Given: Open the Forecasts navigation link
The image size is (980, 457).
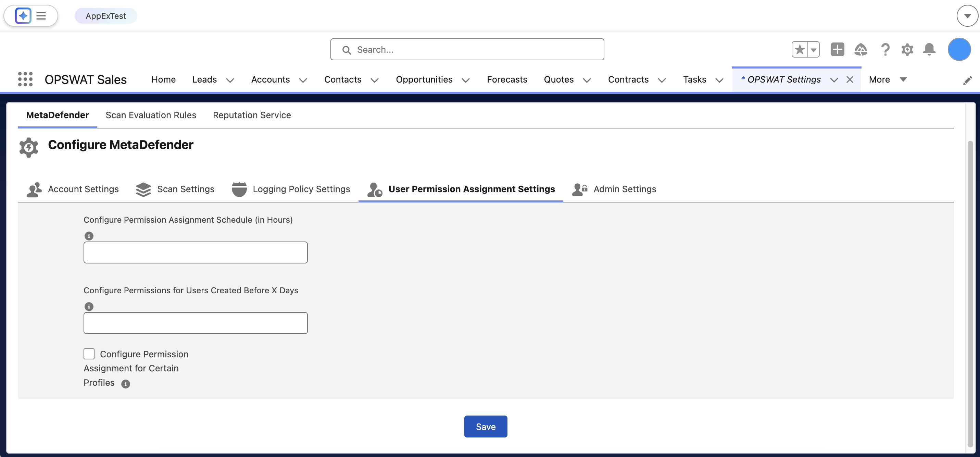Looking at the screenshot, I should 507,79.
